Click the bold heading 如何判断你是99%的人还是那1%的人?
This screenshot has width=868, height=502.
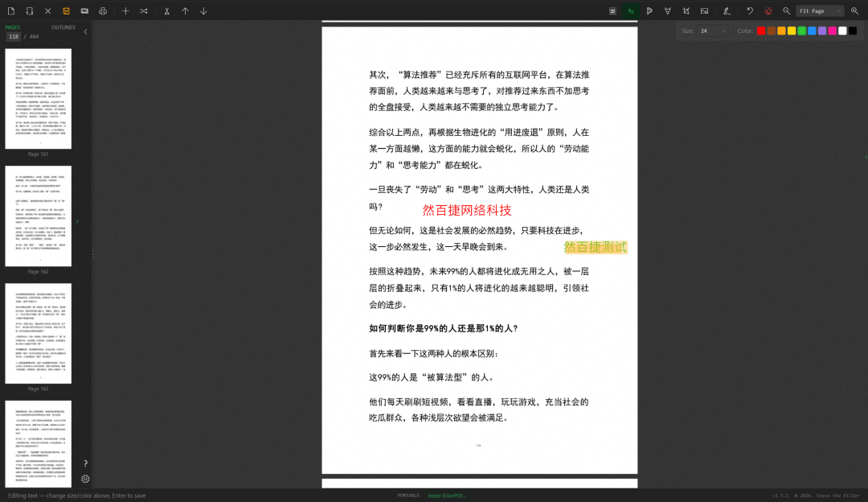(444, 328)
